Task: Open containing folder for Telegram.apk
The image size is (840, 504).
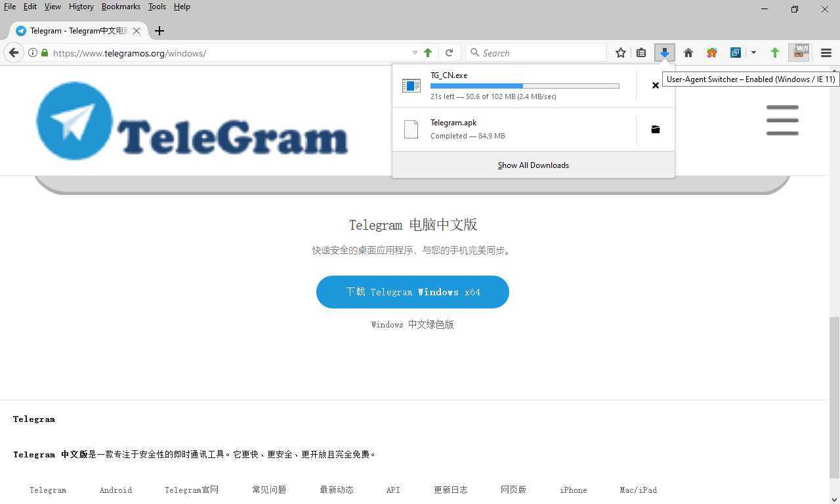Action: tap(655, 129)
